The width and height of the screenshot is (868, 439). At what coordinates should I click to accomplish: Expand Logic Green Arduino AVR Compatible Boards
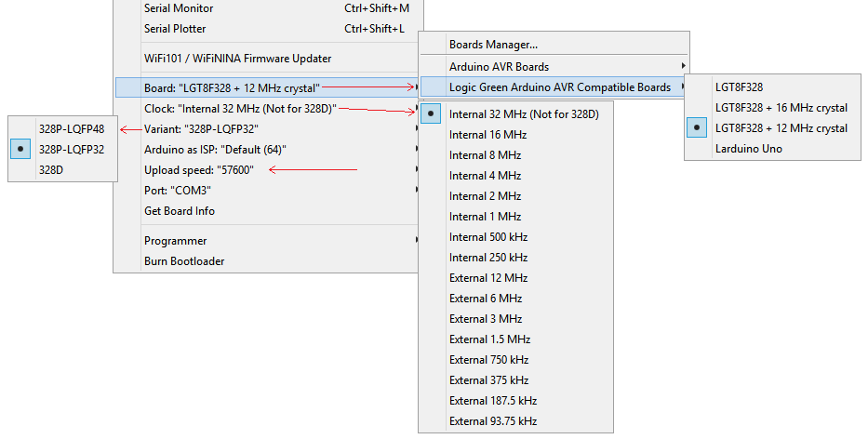click(x=554, y=86)
